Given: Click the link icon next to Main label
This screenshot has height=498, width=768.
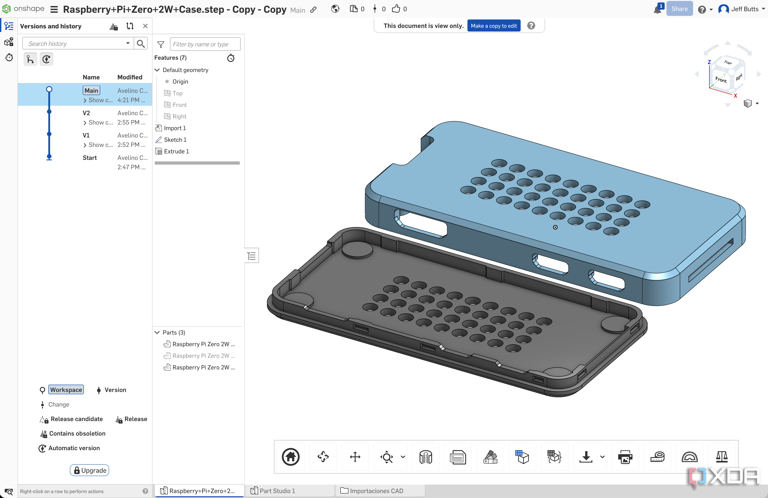Looking at the screenshot, I should click(x=313, y=9).
